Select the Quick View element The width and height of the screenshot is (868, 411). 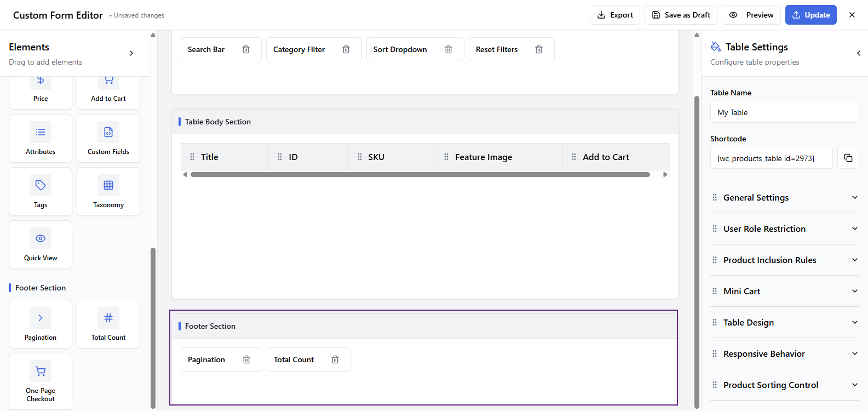point(41,245)
